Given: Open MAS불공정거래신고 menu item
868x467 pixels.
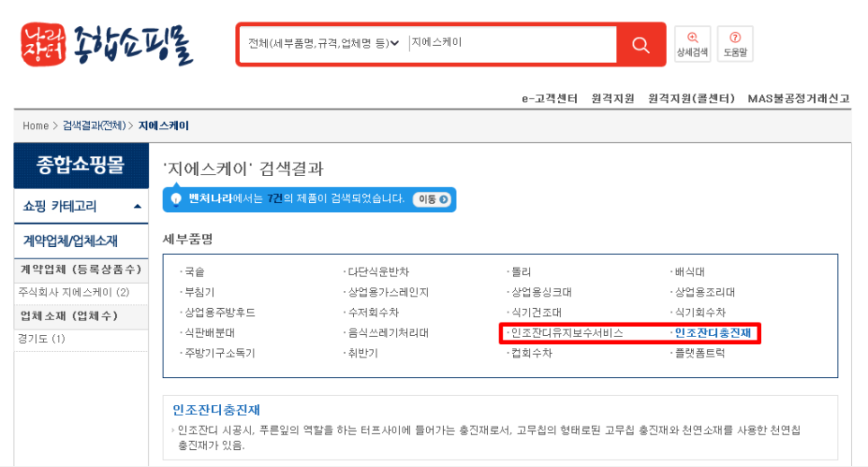Looking at the screenshot, I should 798,99.
